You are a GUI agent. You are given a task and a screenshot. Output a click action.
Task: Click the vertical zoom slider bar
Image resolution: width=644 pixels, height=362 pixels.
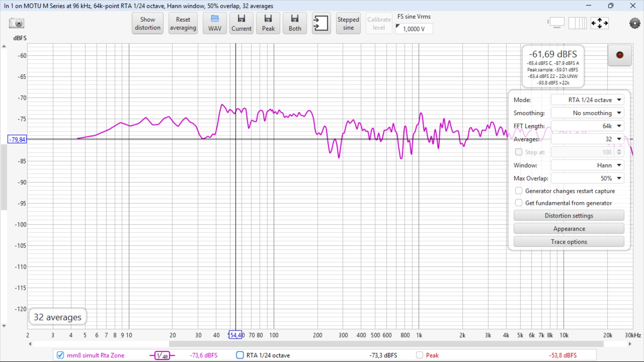tap(4, 177)
